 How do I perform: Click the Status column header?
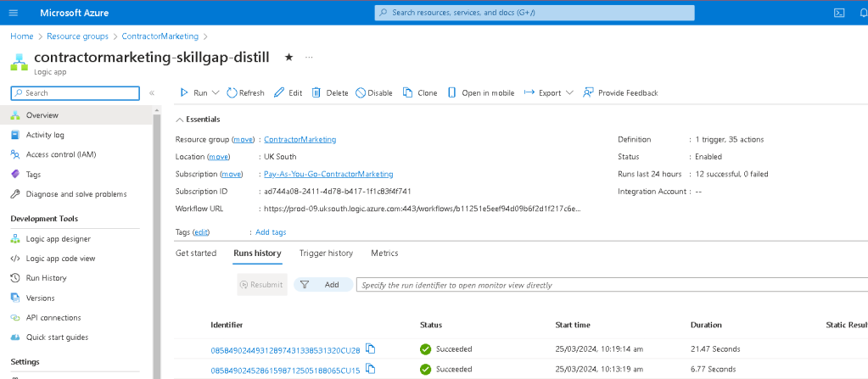[x=431, y=325]
